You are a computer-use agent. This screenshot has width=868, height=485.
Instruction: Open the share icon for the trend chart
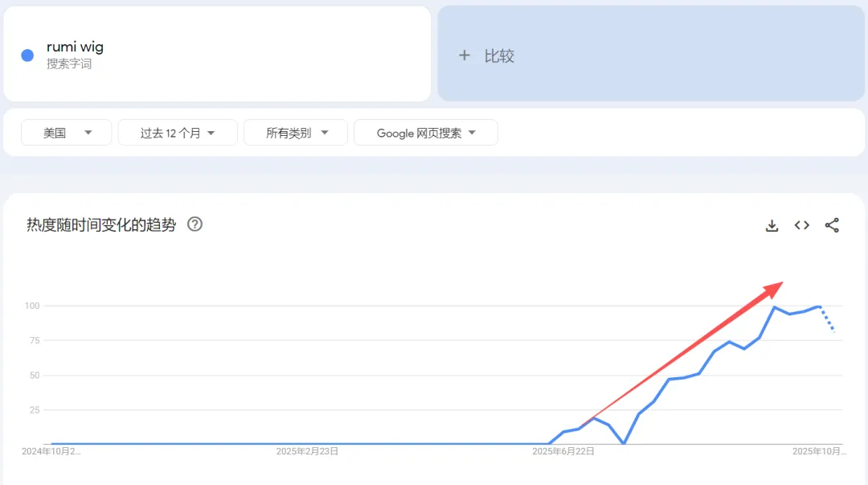click(x=832, y=225)
